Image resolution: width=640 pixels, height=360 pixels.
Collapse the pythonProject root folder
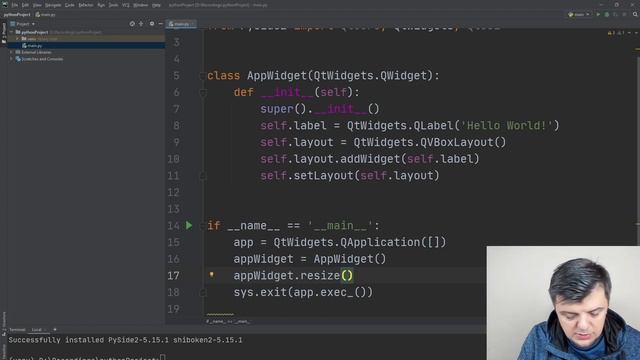coord(11,32)
